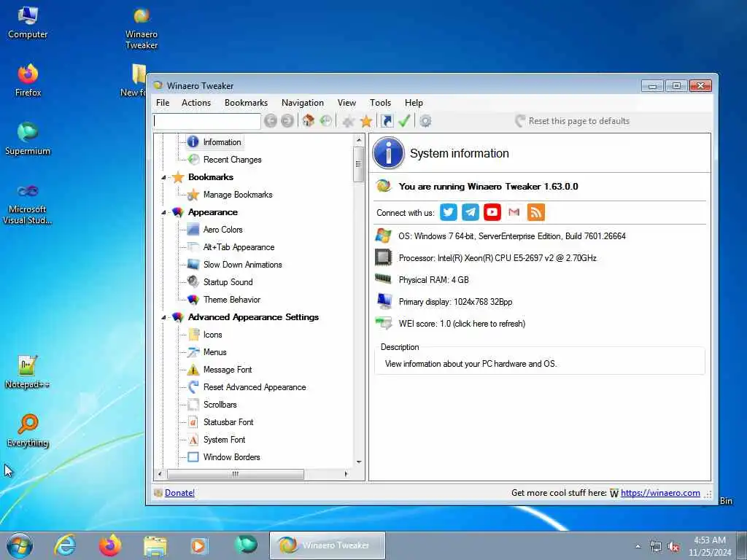Open the winaero.com link
The height and width of the screenshot is (560, 747).
[x=660, y=493]
